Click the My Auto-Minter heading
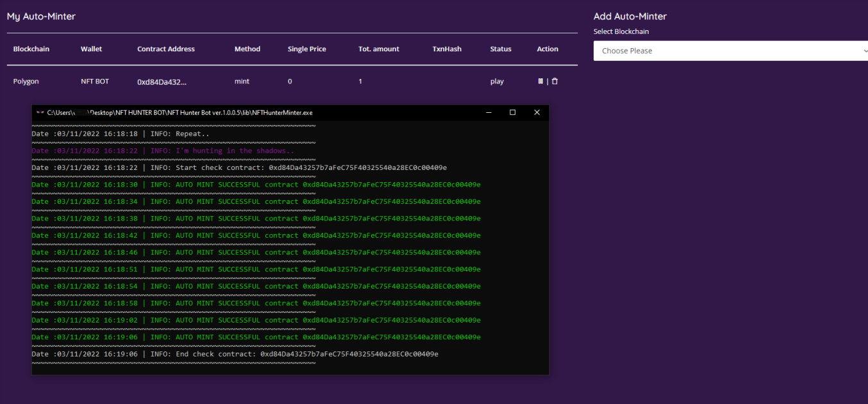The width and height of the screenshot is (868, 404). (41, 16)
